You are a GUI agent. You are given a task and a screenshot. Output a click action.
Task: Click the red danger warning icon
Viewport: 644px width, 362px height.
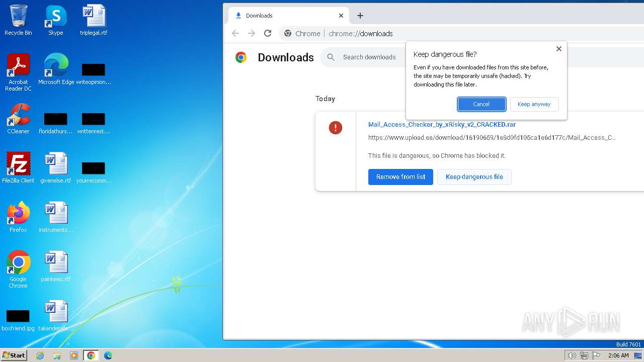336,128
